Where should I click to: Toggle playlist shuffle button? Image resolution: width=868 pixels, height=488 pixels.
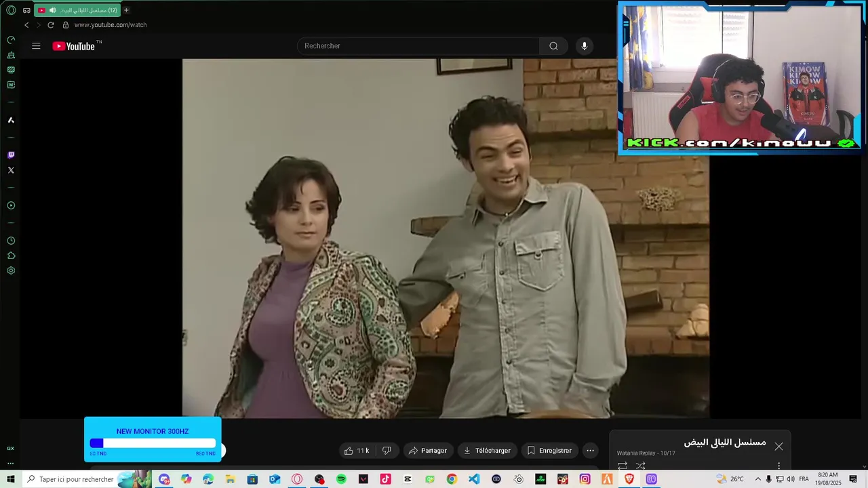click(x=640, y=466)
